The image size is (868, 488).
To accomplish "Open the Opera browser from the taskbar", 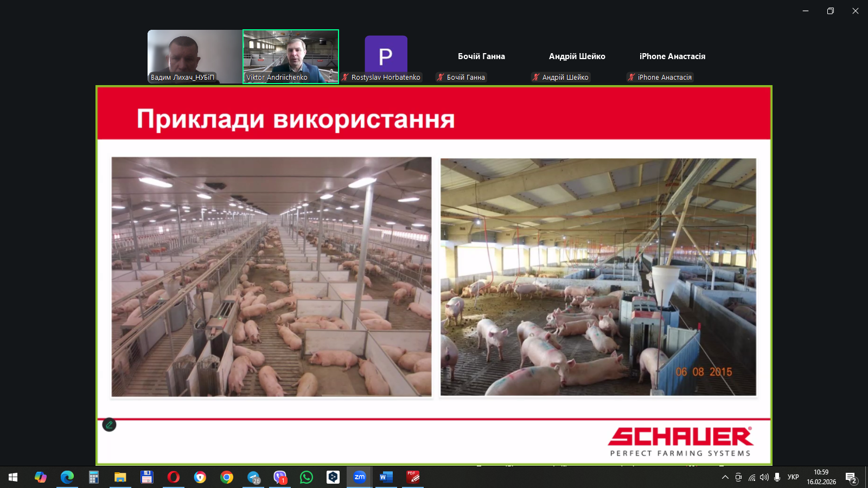I will point(174,477).
